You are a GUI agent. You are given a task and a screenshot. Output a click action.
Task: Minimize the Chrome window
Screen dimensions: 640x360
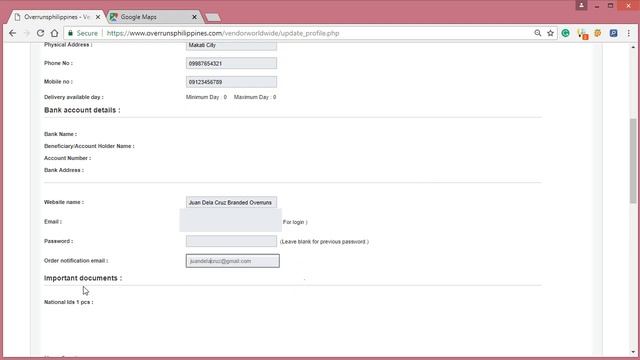click(597, 6)
